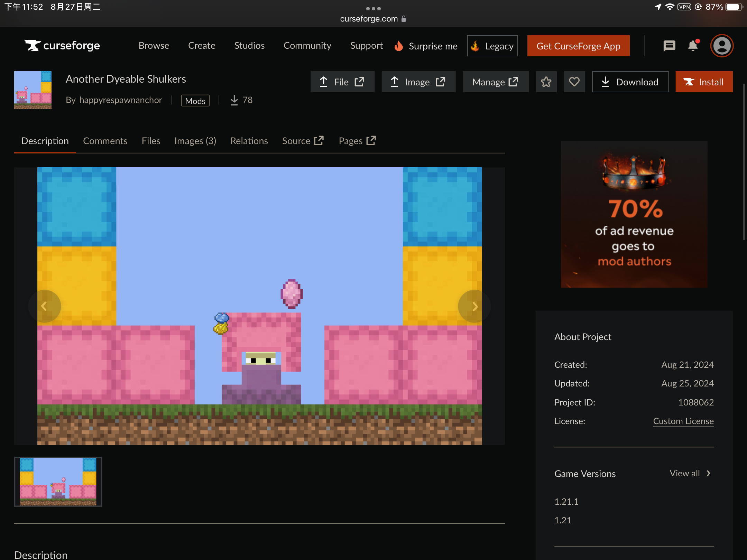Switch to the Files tab

pyautogui.click(x=151, y=141)
